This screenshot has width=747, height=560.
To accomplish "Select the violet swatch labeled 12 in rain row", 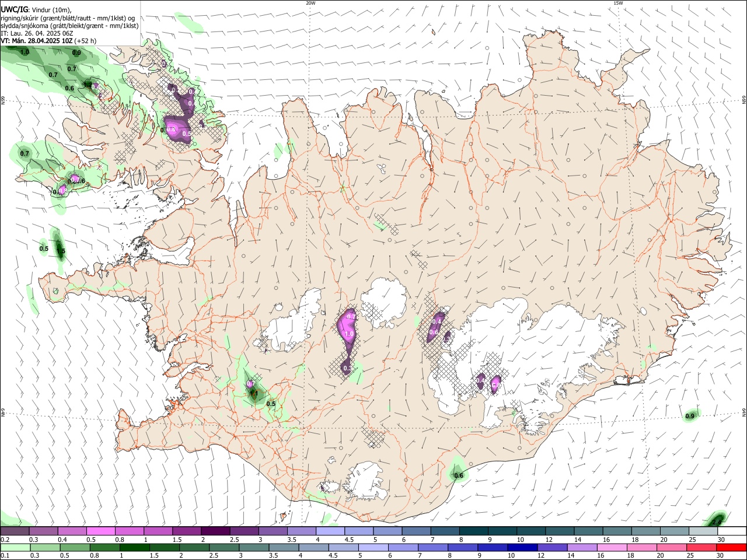I will point(552,547).
